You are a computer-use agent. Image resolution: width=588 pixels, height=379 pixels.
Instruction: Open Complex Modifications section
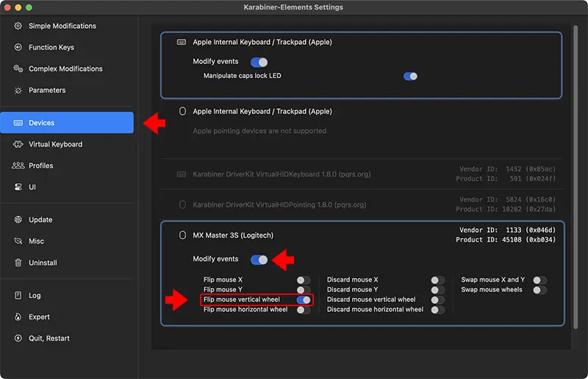[67, 68]
